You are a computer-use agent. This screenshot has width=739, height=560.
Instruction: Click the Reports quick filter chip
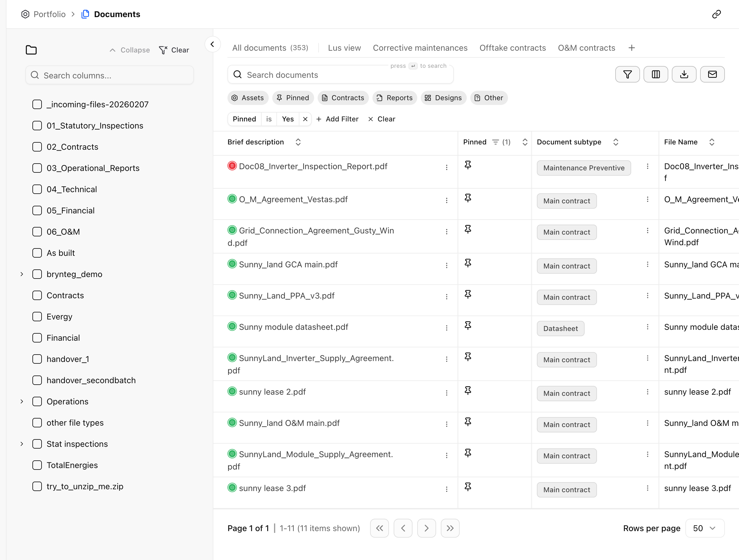[395, 98]
